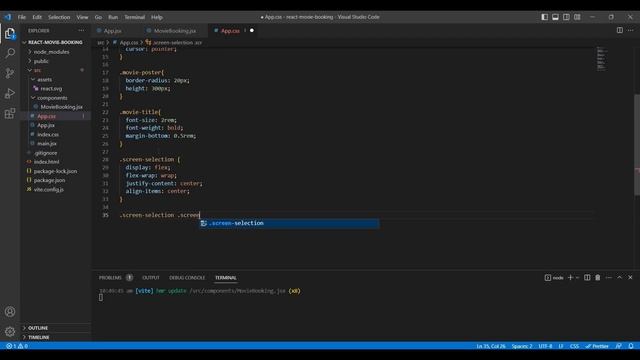This screenshot has width=640, height=360.
Task: Open the Go menu
Action: tap(98, 17)
